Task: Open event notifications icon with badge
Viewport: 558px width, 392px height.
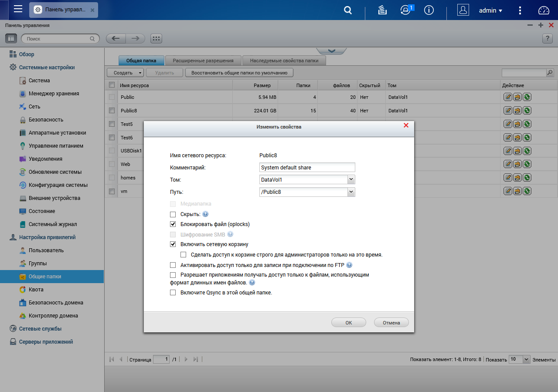Action: point(406,10)
